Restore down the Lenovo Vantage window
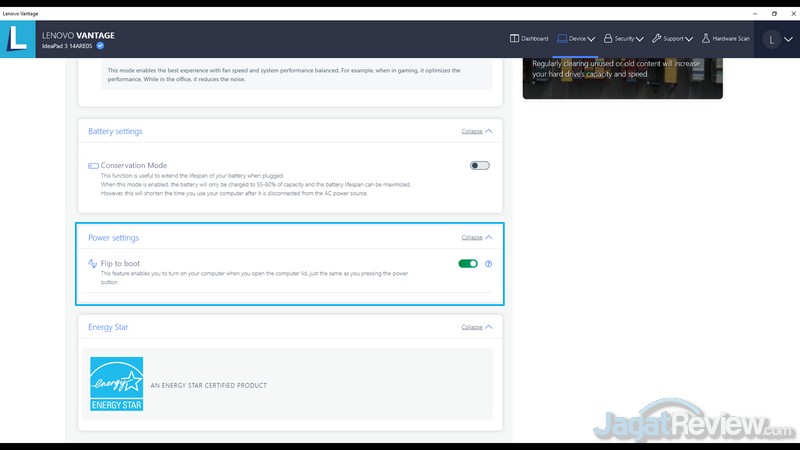 click(x=774, y=14)
